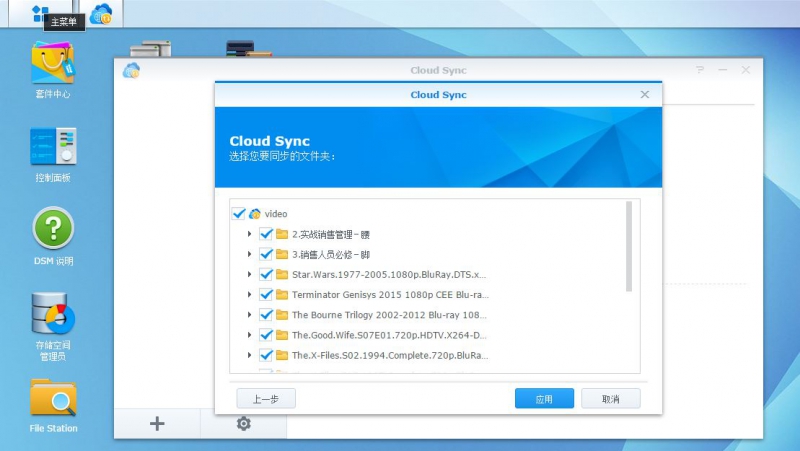Viewport: 800px width, 451px height.
Task: Expand The.Good.Wife.S07E01 folder tree node
Action: (249, 335)
